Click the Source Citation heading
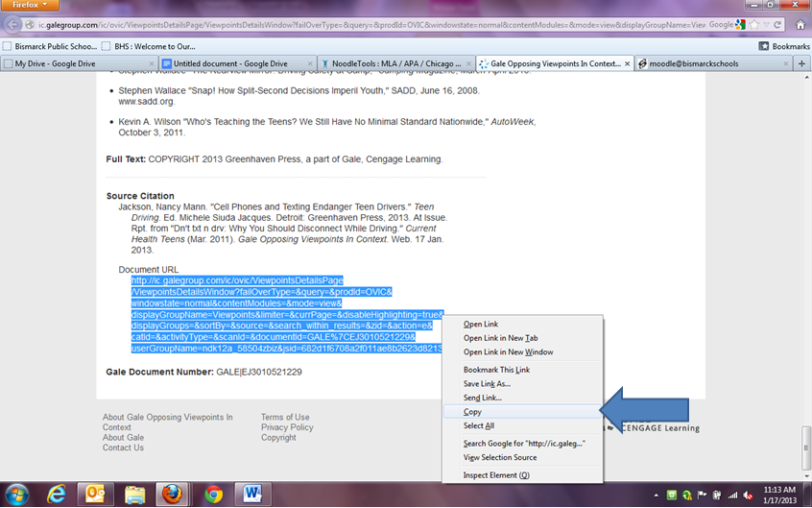Screen dimensions: 812x508 (x=140, y=196)
